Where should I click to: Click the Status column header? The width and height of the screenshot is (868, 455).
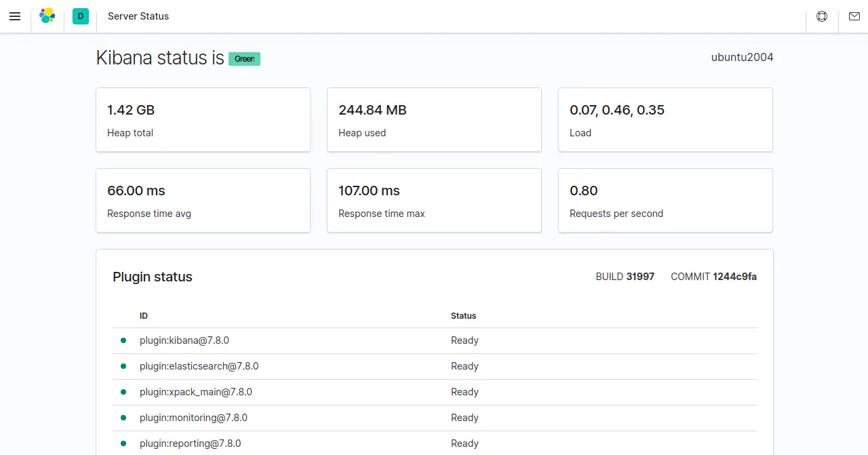(x=464, y=316)
